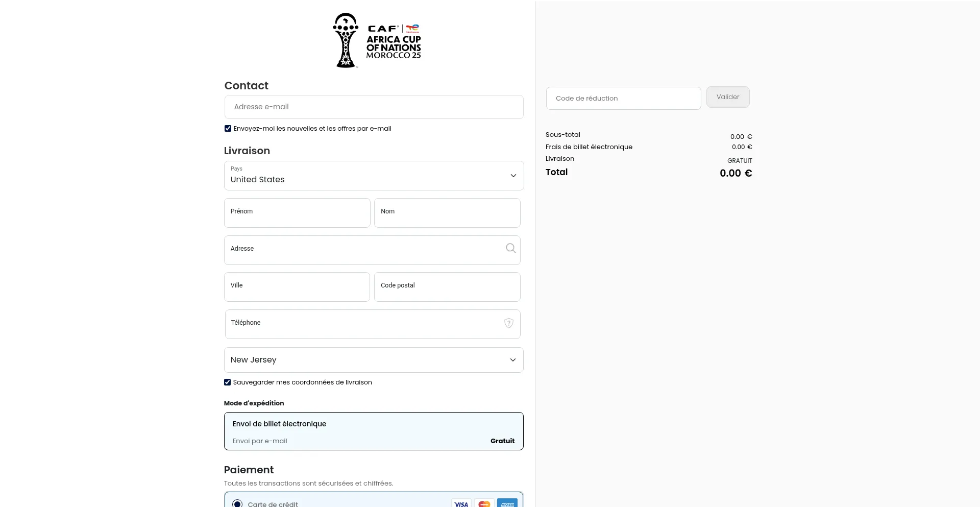The height and width of the screenshot is (507, 980).
Task: Click the American Express card icon
Action: pos(507,503)
